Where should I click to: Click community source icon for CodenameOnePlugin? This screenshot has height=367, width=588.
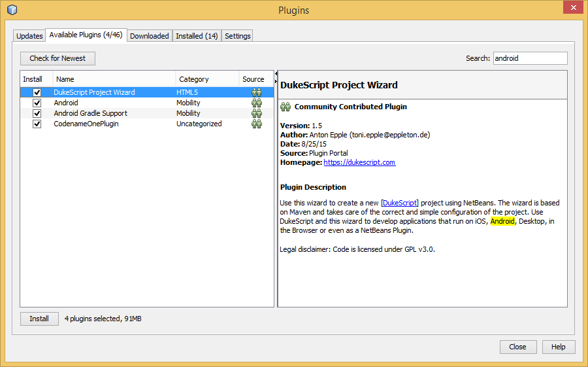(x=257, y=124)
